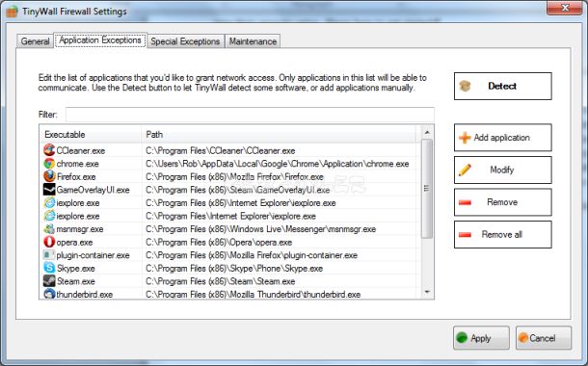
Task: Click the Skype\Phone\Skype.exe path
Action: pos(234,269)
